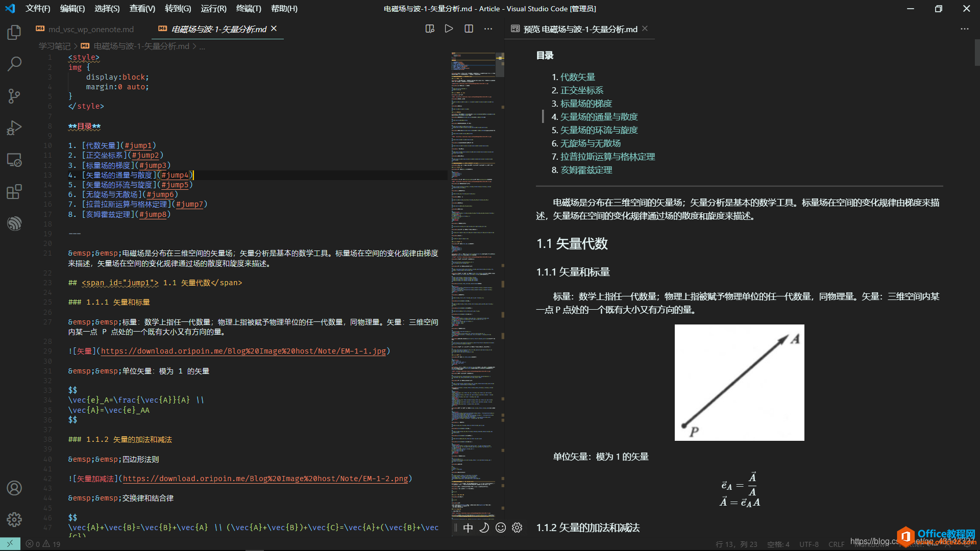
Task: Click the Run play button in editor toolbar
Action: (449, 29)
